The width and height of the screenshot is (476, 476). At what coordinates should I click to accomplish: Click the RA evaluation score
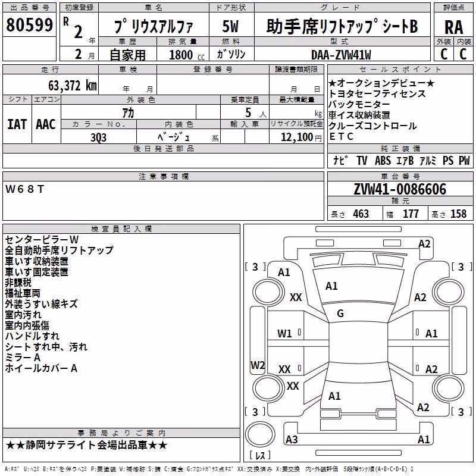click(x=453, y=27)
